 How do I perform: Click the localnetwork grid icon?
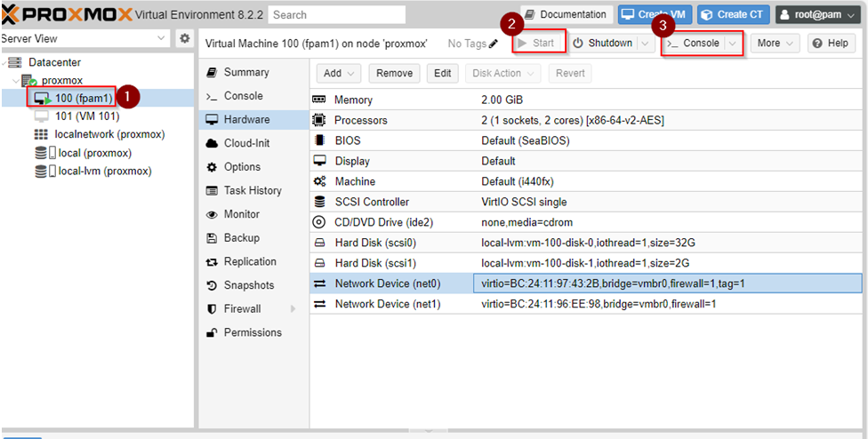click(x=41, y=134)
